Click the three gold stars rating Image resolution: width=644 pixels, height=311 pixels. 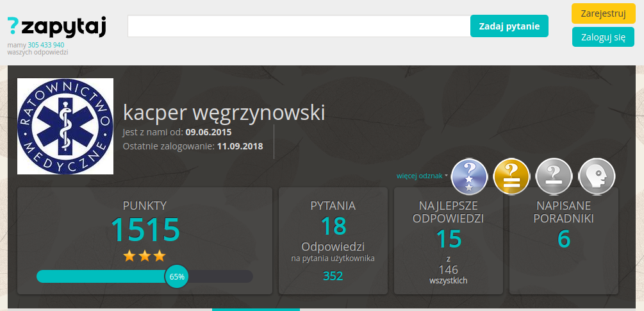144,256
